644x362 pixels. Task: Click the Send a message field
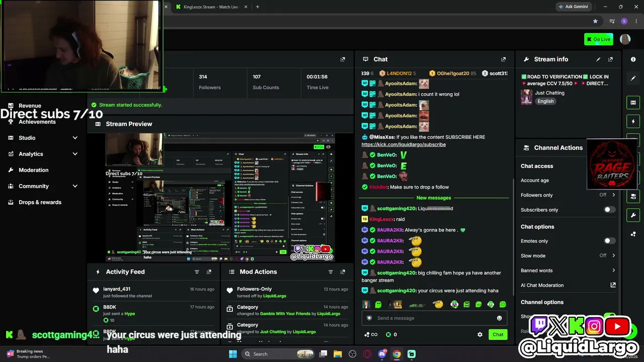pyautogui.click(x=434, y=318)
